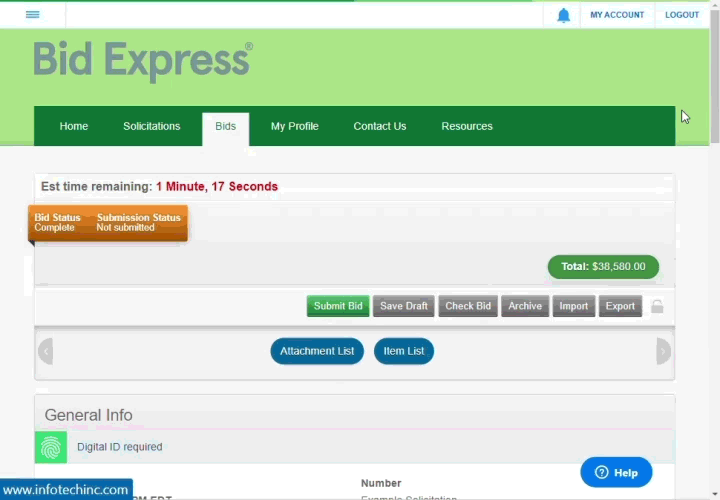The width and height of the screenshot is (720, 500).
Task: Open the notifications bell
Action: pyautogui.click(x=563, y=15)
